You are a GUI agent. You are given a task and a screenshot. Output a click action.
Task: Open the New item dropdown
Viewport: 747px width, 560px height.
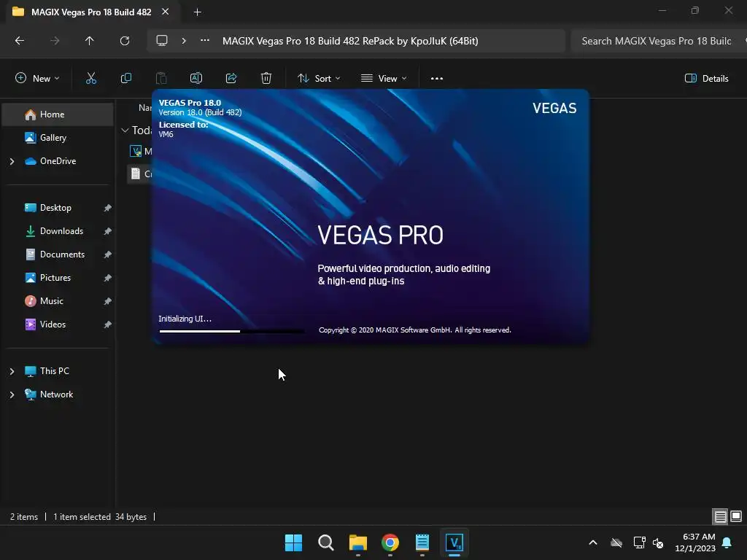(x=37, y=78)
